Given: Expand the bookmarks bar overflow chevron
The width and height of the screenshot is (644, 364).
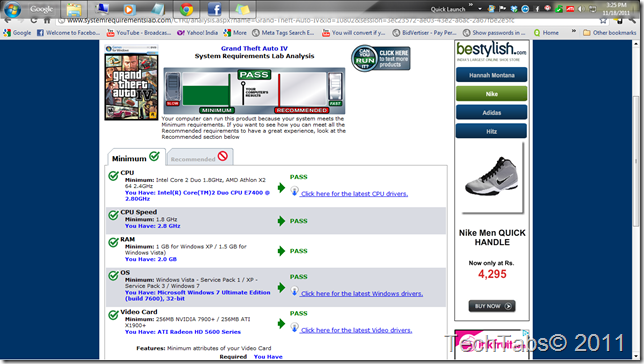Looking at the screenshot, I should click(573, 31).
